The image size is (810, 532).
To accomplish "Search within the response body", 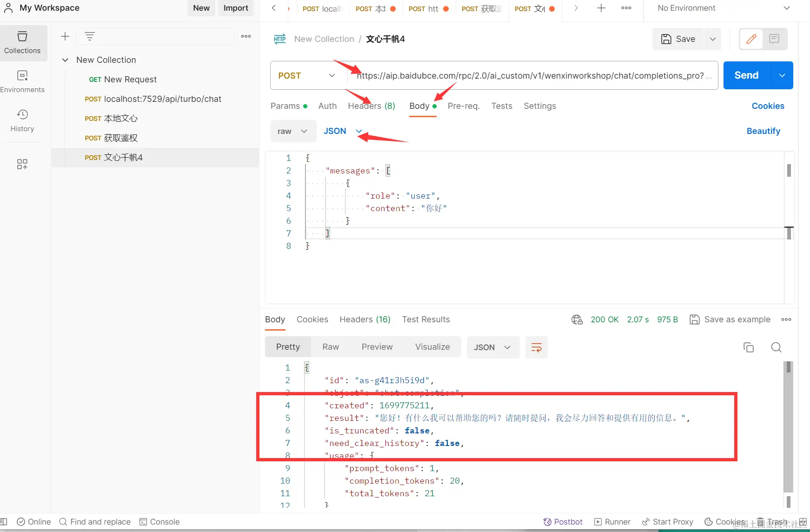I will [x=776, y=347].
